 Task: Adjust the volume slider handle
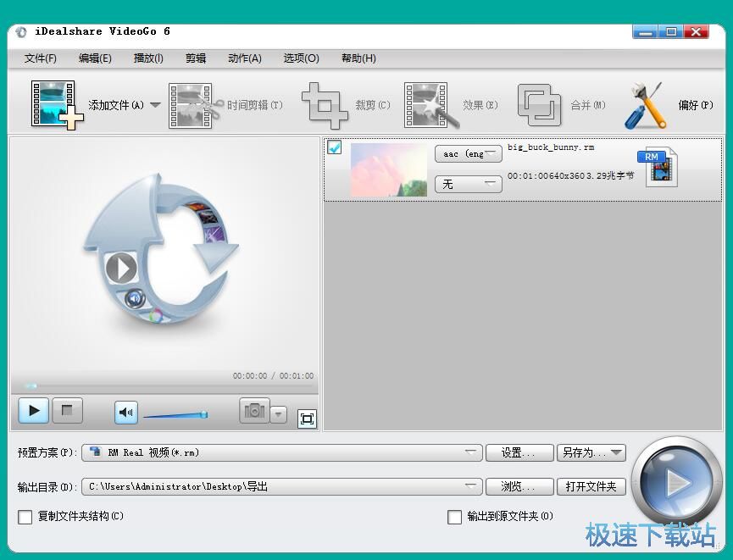pos(203,414)
